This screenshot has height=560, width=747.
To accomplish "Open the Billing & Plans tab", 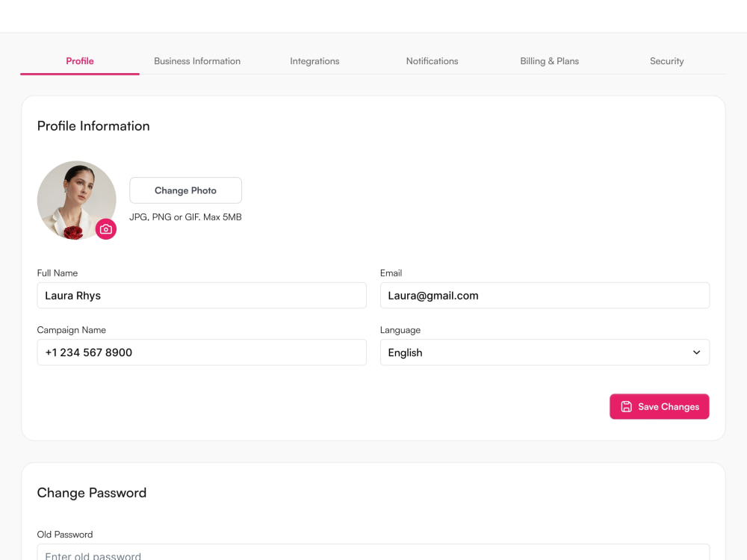I will coord(549,61).
